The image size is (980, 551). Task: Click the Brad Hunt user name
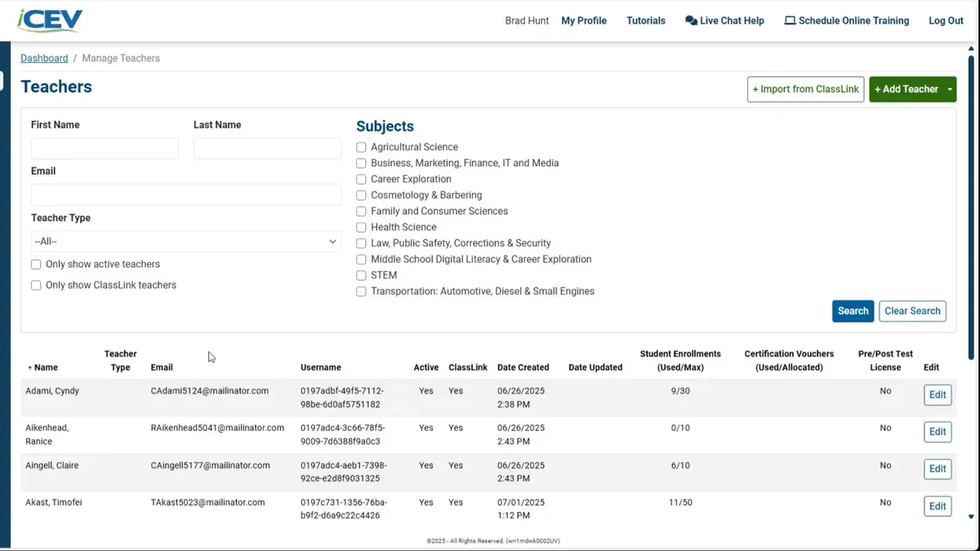528,20
